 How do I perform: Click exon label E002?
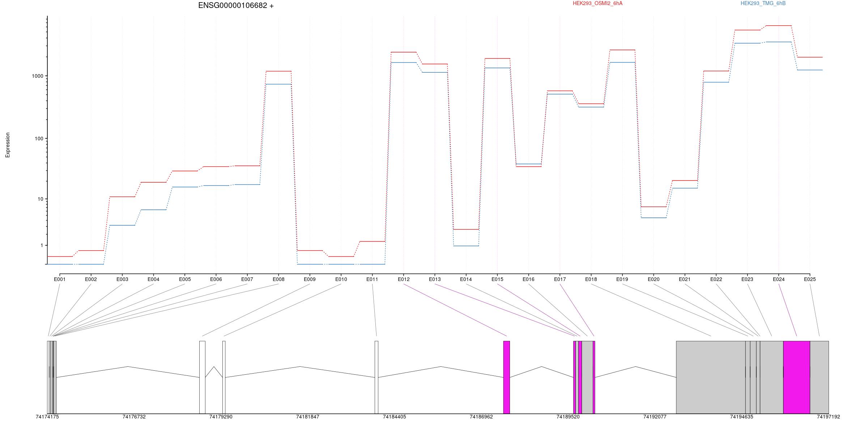[x=91, y=279]
